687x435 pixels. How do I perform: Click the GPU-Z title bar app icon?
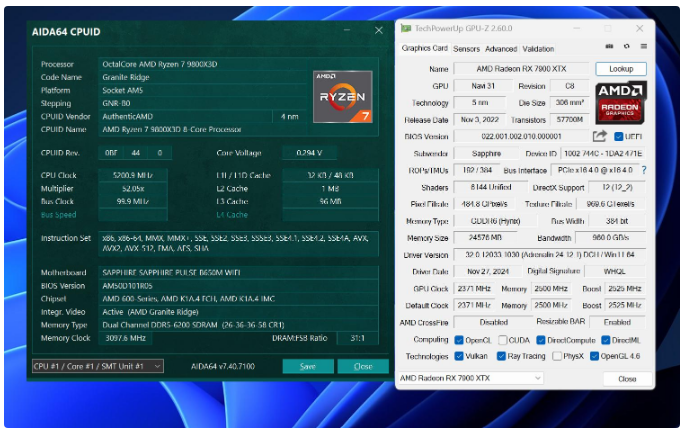coord(406,30)
